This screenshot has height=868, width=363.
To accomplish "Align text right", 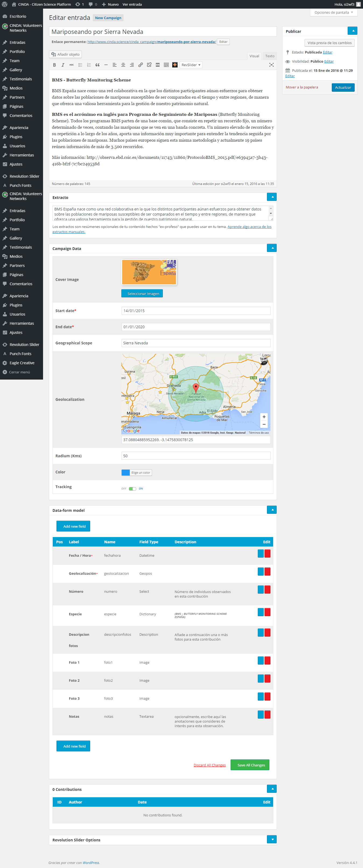I will click(132, 65).
